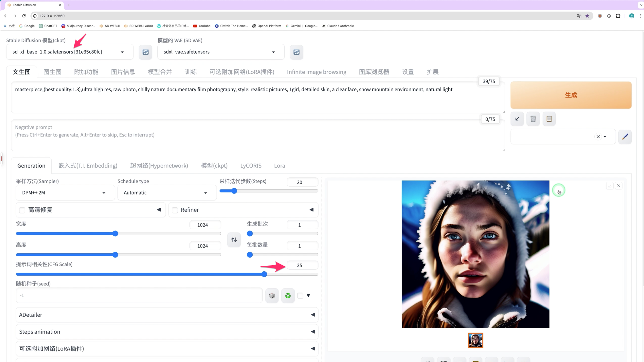Open browser extensions puzzle icon

(618, 16)
